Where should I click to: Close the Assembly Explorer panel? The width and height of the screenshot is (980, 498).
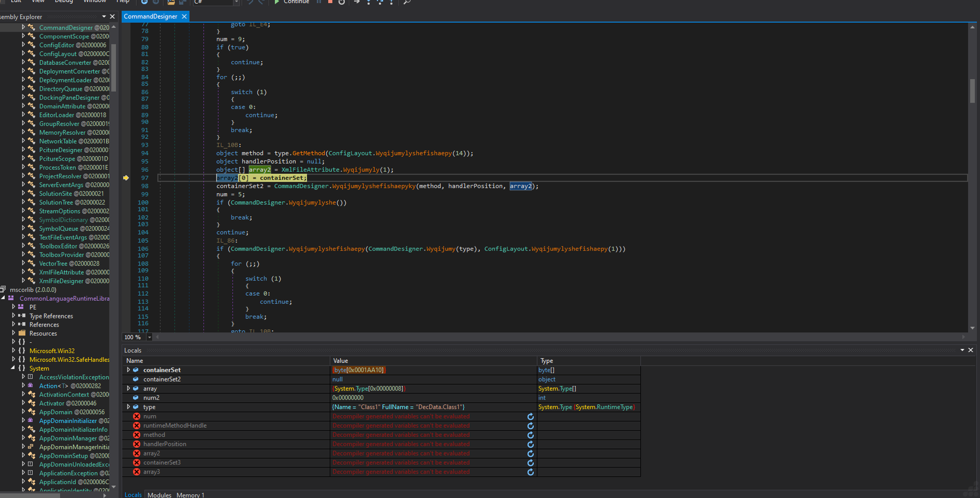coord(112,17)
